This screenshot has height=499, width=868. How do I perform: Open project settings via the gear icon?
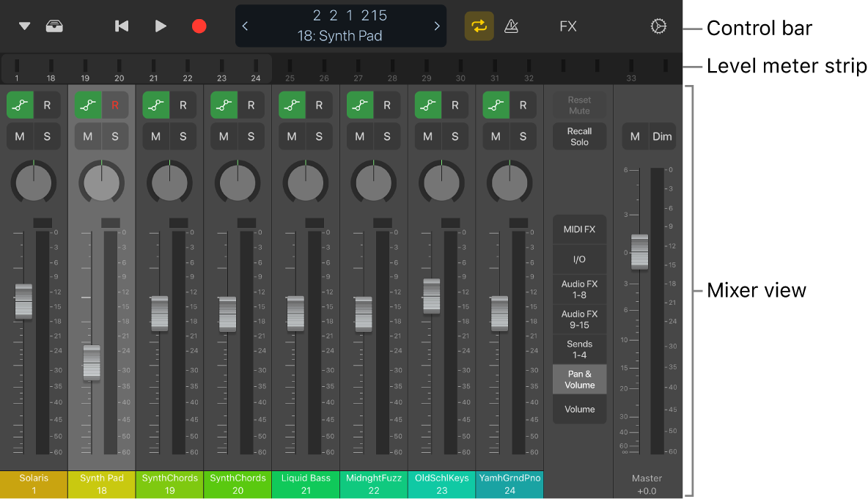(658, 26)
